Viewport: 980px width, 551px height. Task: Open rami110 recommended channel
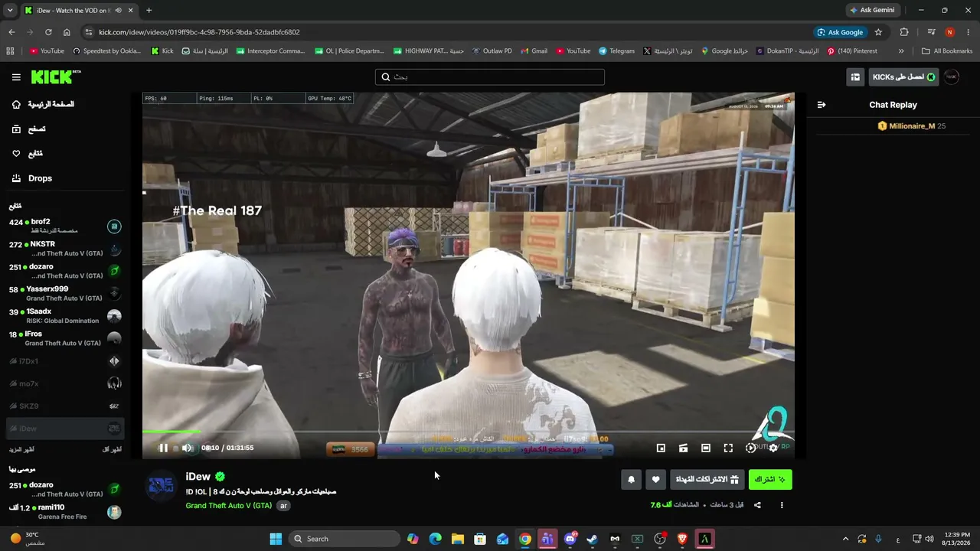[65, 511]
